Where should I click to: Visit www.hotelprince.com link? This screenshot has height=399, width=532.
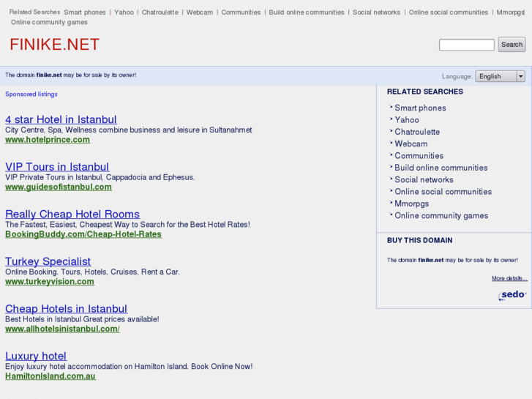pyautogui.click(x=48, y=140)
